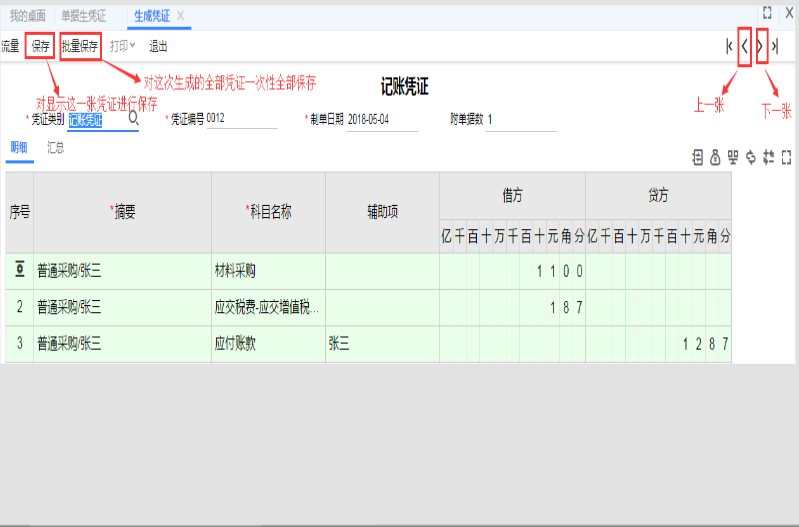Go to the first voucher
The width and height of the screenshot is (799, 527).
pos(729,46)
